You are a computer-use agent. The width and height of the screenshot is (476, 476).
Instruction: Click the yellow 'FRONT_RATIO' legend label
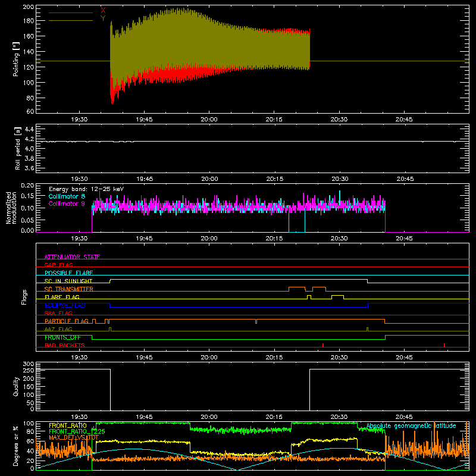68,425
